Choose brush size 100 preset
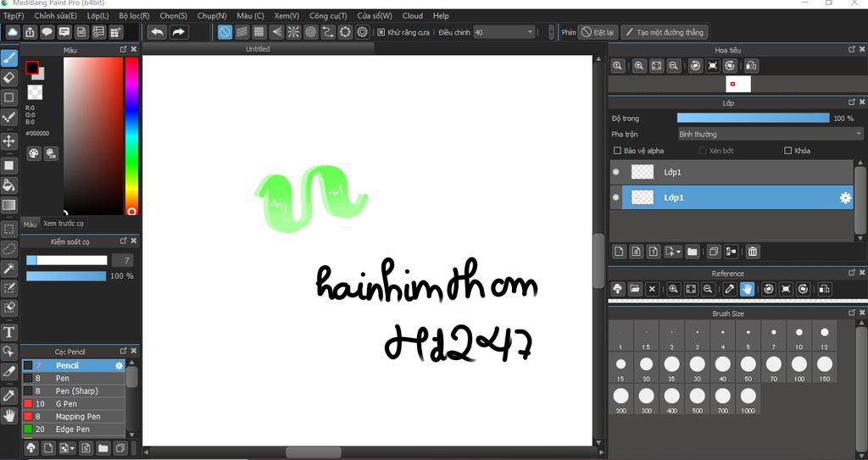868x460 pixels. click(798, 368)
